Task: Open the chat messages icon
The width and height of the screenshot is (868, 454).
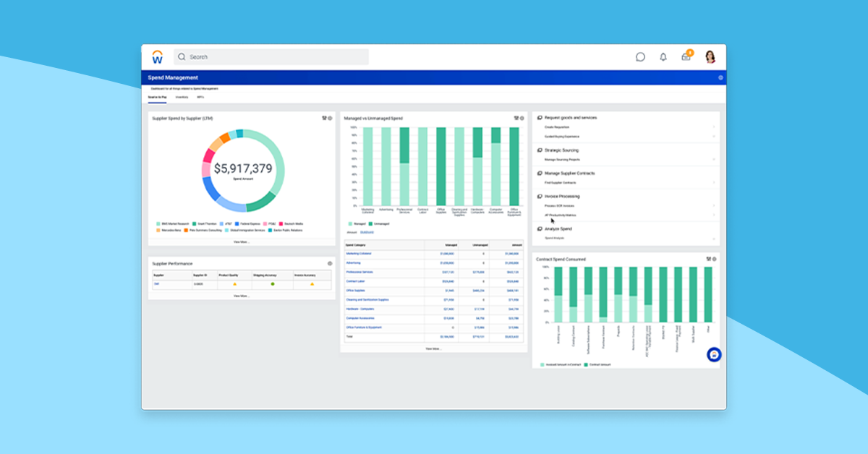Action: click(640, 56)
